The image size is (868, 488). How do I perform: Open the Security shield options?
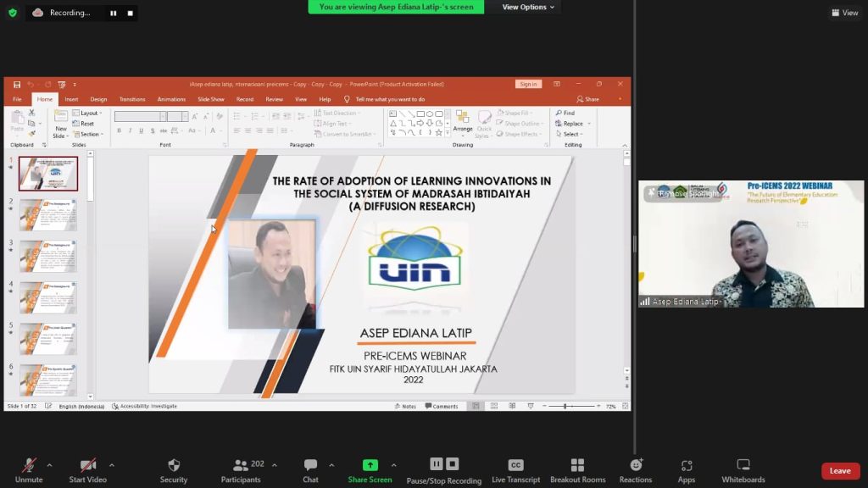tap(174, 471)
